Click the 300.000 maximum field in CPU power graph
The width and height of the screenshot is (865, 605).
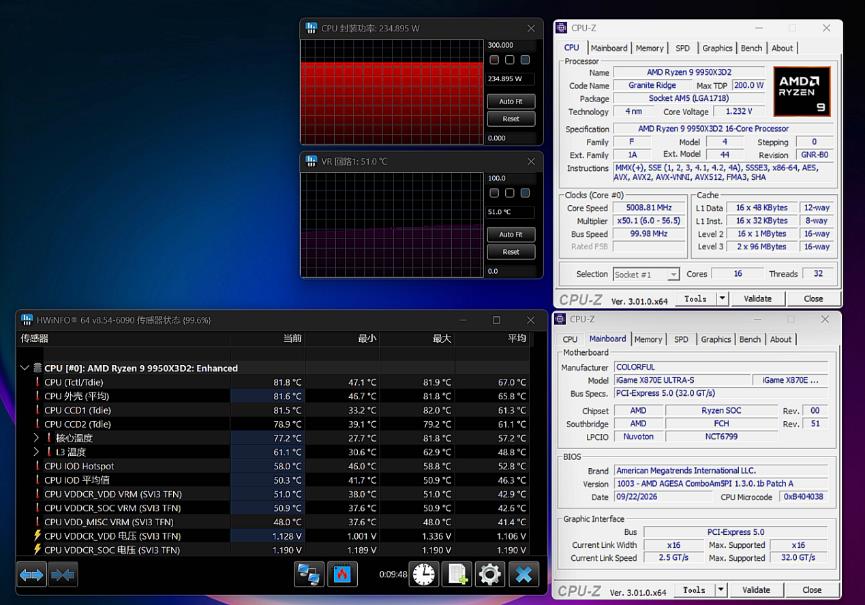(x=511, y=45)
